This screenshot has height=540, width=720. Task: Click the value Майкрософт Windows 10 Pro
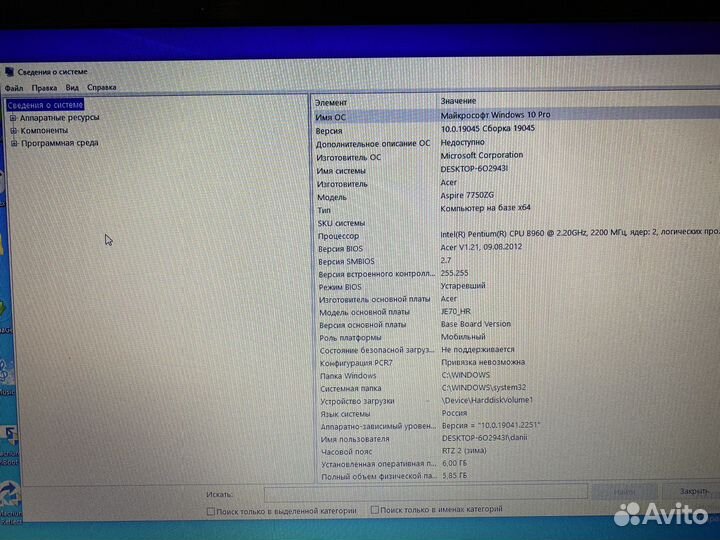[x=495, y=115]
